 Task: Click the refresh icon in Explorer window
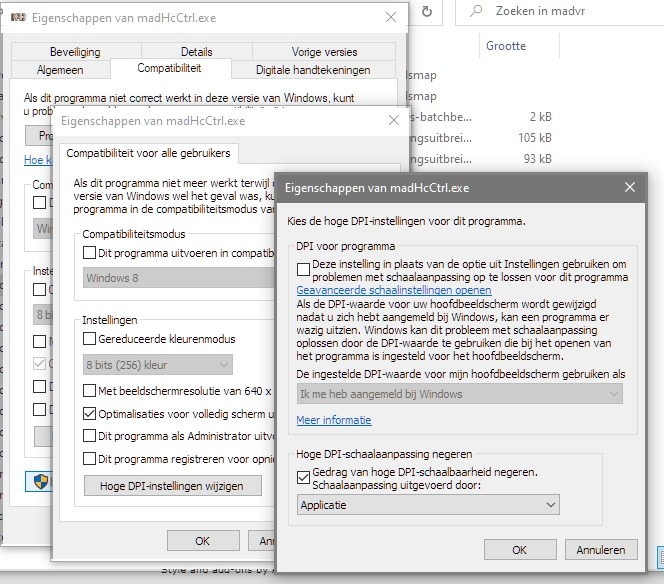[x=427, y=11]
